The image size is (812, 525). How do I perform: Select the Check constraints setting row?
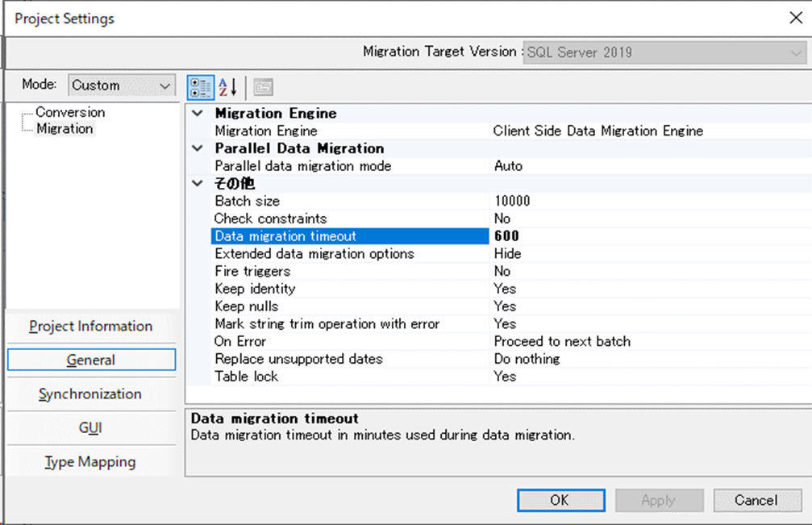(323, 219)
